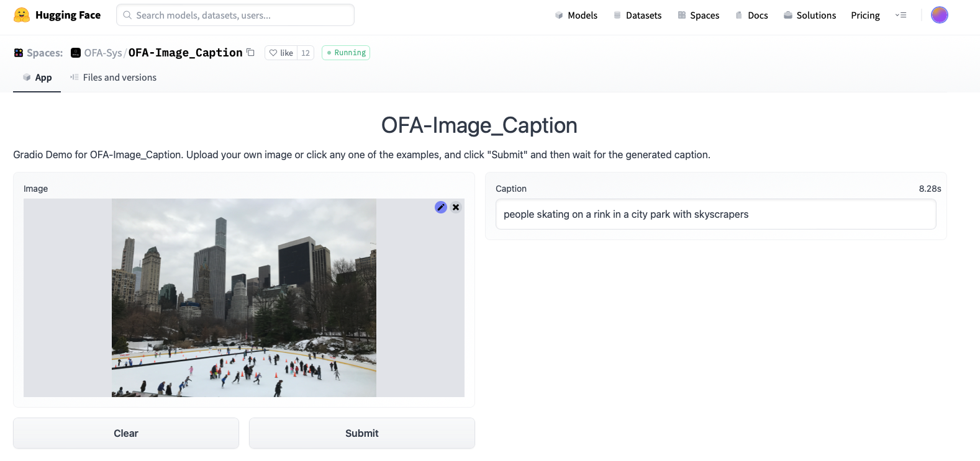
Task: Switch to Files and versions tab
Action: coord(113,78)
